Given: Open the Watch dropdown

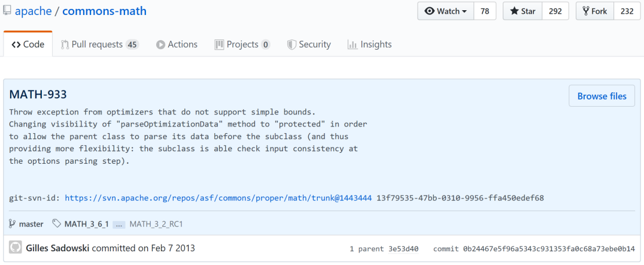Looking at the screenshot, I should click(x=445, y=11).
